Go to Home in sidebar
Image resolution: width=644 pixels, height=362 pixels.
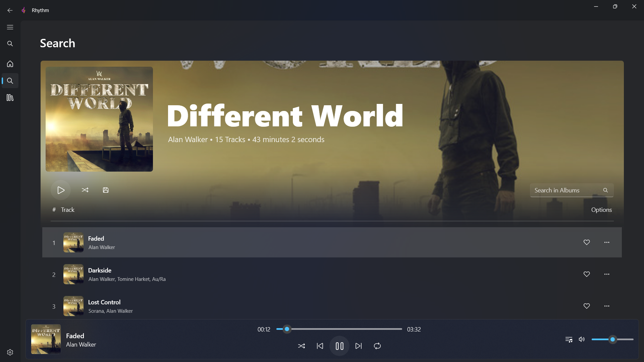[x=10, y=64]
